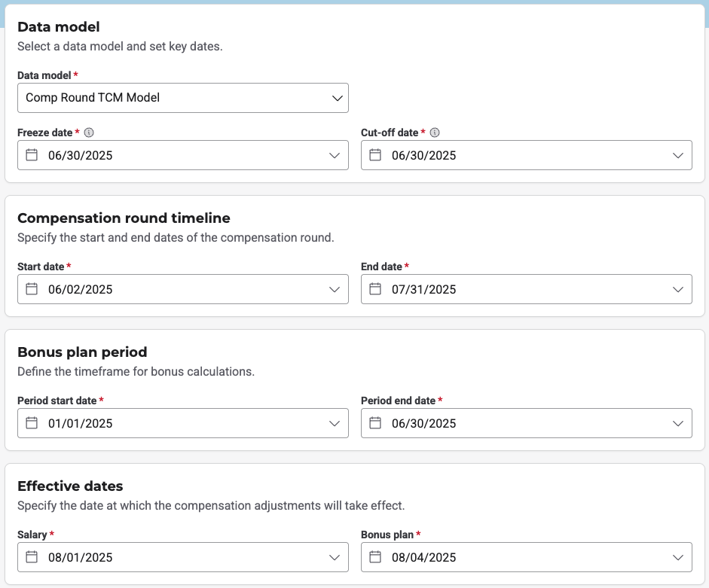Click calendar icon in End date field
This screenshot has height=588, width=709.
click(x=375, y=289)
